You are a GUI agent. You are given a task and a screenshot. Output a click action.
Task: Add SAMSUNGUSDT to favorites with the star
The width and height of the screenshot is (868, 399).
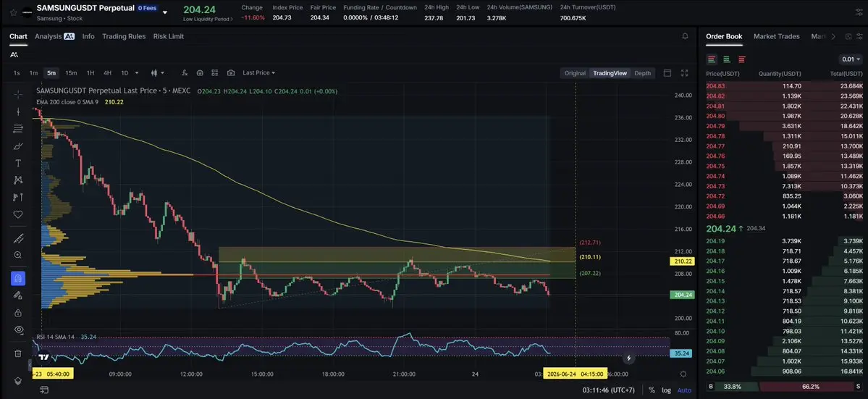tap(13, 12)
